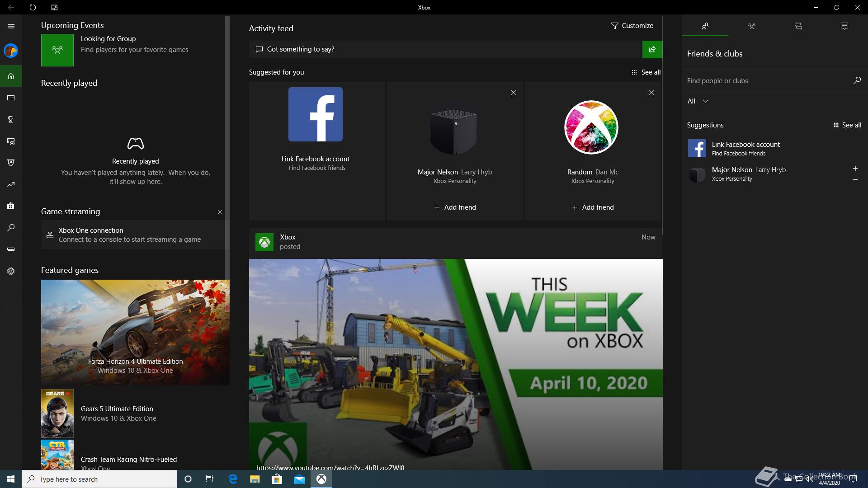Open Trending arrow icon
The width and height of the screenshot is (868, 488).
tap(11, 184)
